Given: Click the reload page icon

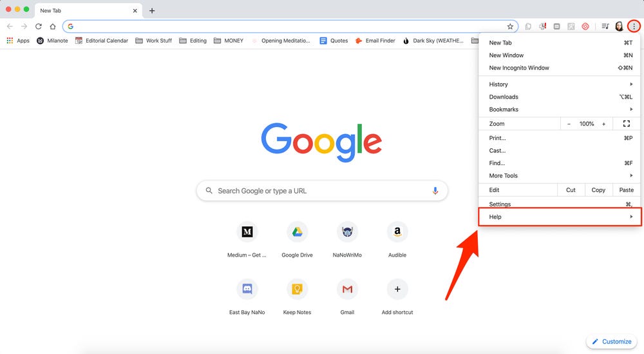Looking at the screenshot, I should 38,26.
